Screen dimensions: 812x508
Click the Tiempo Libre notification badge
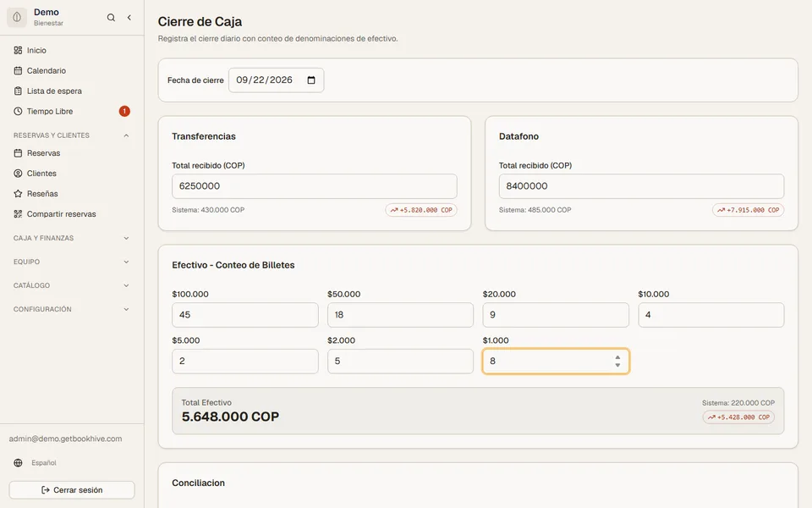124,112
